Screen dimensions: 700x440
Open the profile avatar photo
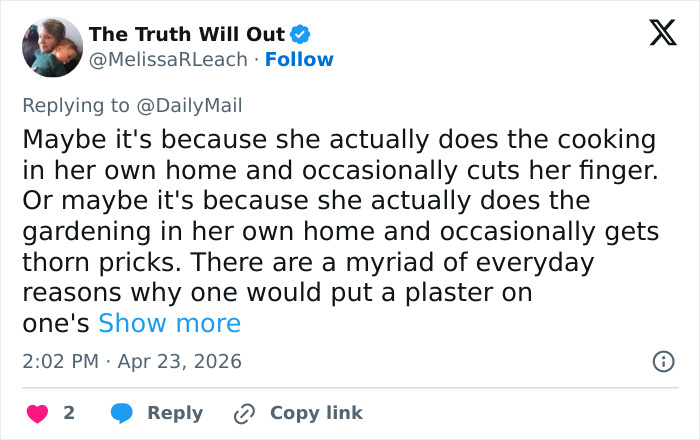pos(51,47)
